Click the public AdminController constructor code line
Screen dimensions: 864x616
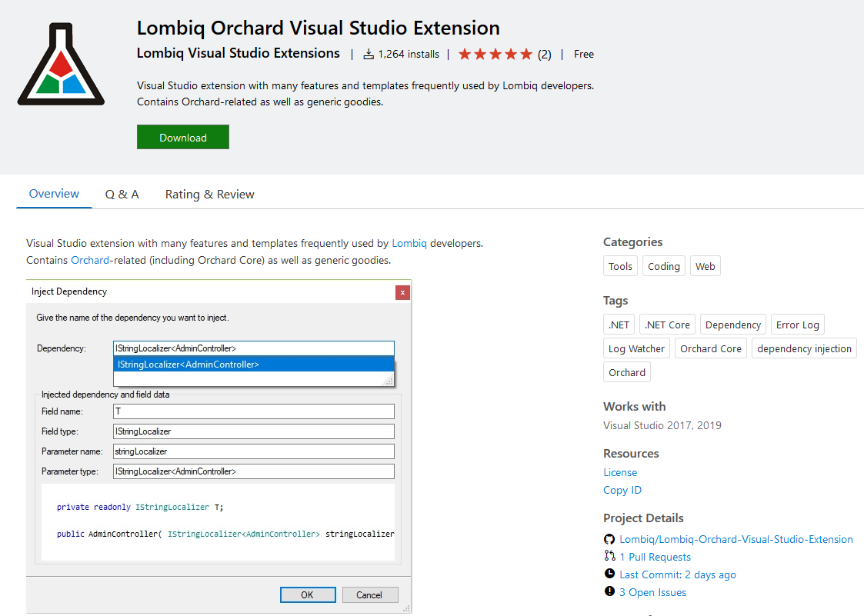coord(225,534)
